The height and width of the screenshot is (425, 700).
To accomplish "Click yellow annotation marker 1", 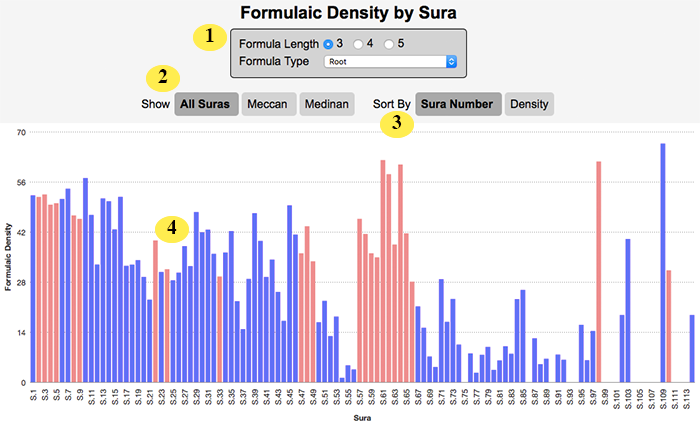I will [210, 37].
